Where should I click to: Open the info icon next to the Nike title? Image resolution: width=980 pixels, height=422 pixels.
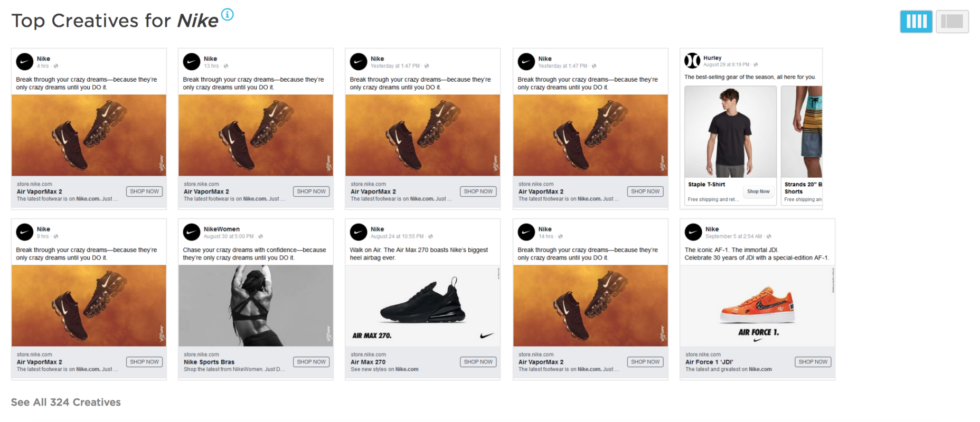point(227,15)
